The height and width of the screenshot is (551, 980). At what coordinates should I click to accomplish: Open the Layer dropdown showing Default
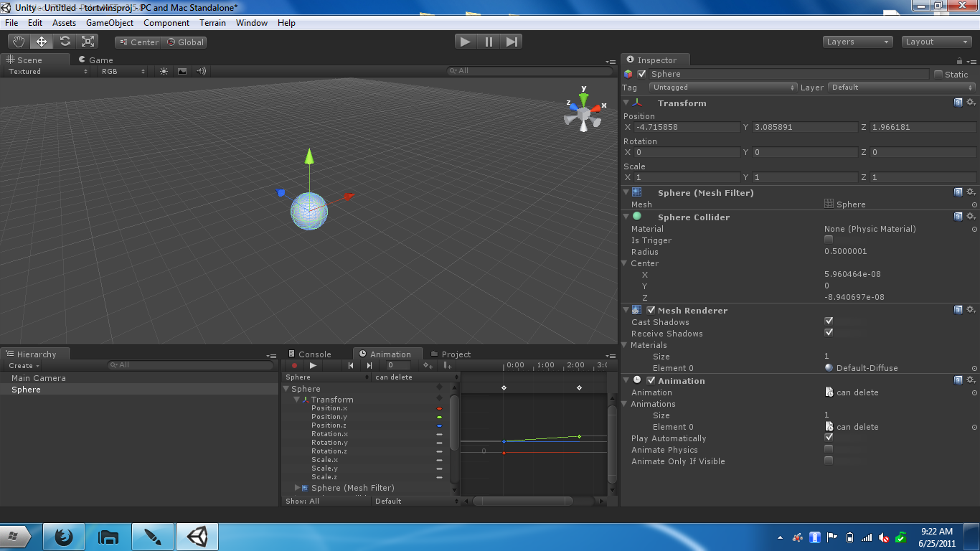pyautogui.click(x=903, y=88)
